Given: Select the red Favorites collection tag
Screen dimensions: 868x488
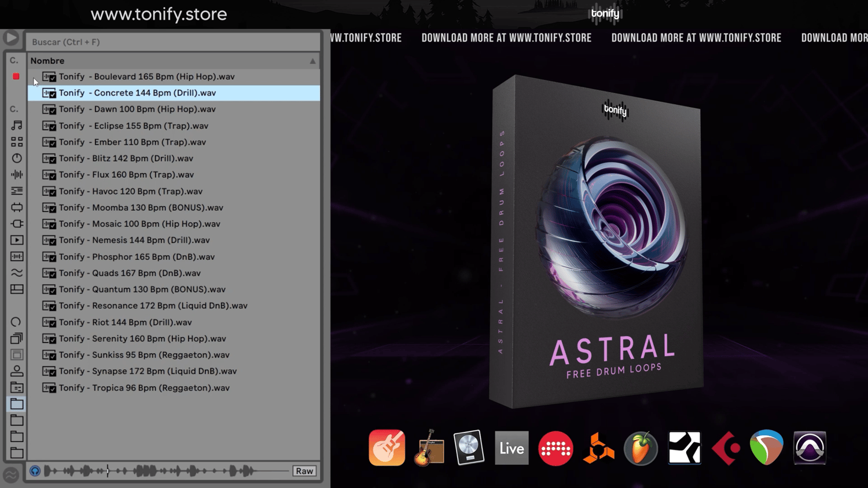Looking at the screenshot, I should [16, 76].
